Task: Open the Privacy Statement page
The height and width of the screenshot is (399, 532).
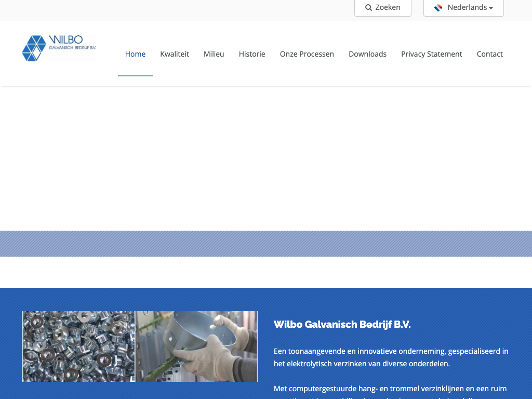Action: (x=431, y=54)
